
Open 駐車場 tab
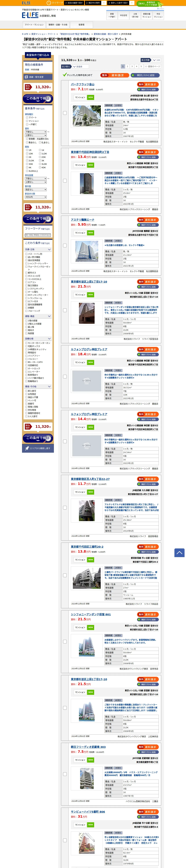point(81,25)
